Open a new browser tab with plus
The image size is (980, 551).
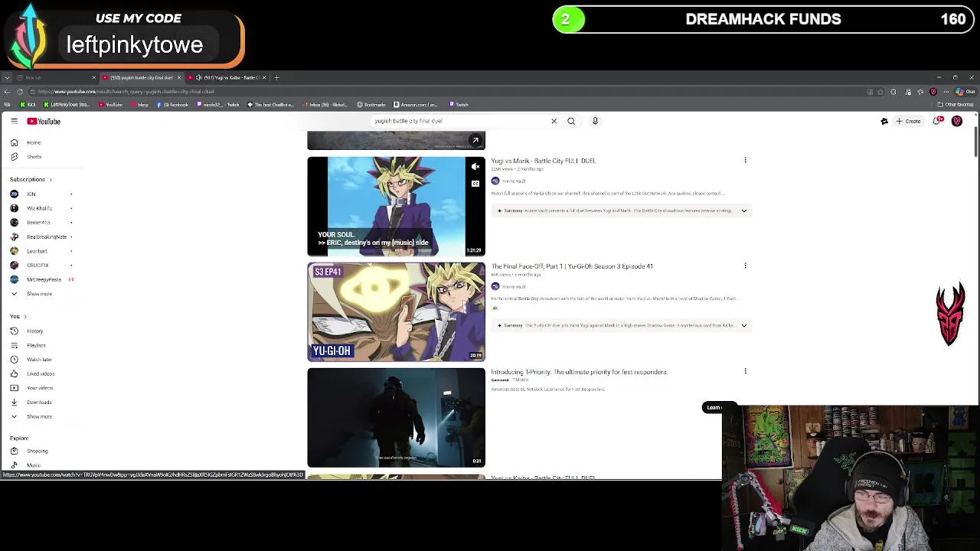pos(277,77)
